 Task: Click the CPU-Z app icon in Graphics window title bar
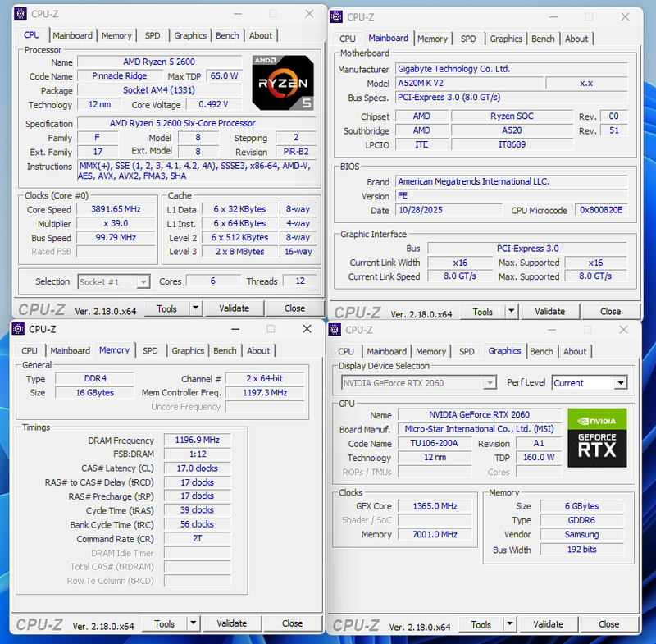click(x=335, y=330)
